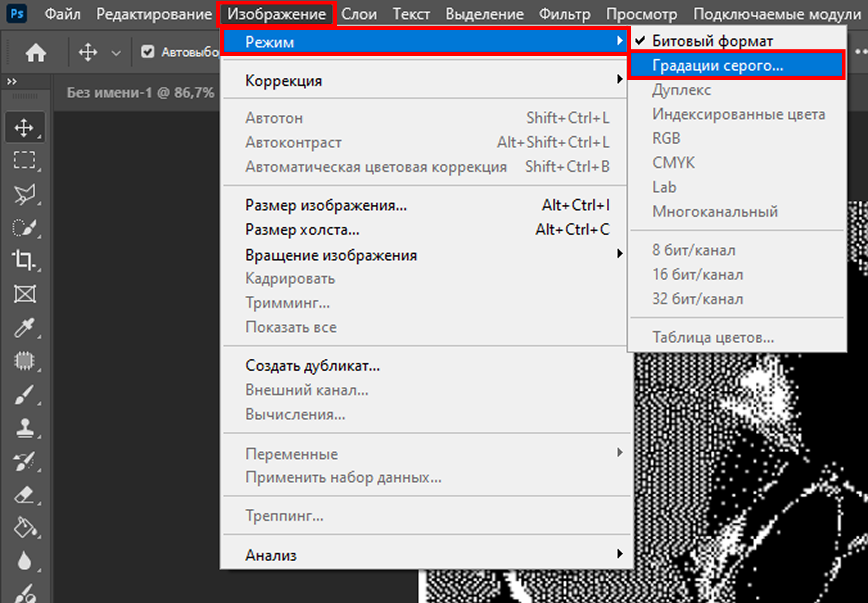This screenshot has height=603, width=868.
Task: Select CMYK color mode
Action: (x=737, y=163)
